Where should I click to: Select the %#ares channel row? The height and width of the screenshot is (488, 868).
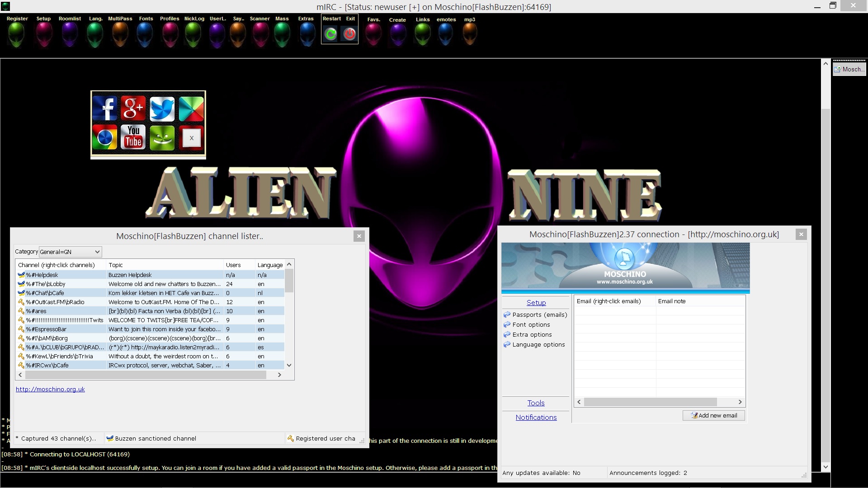[x=151, y=311]
